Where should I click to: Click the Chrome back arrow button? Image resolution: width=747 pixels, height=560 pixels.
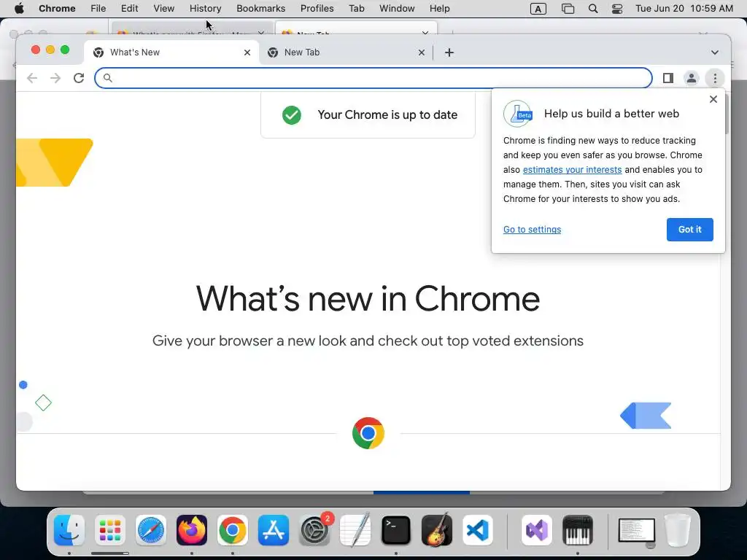tap(32, 78)
